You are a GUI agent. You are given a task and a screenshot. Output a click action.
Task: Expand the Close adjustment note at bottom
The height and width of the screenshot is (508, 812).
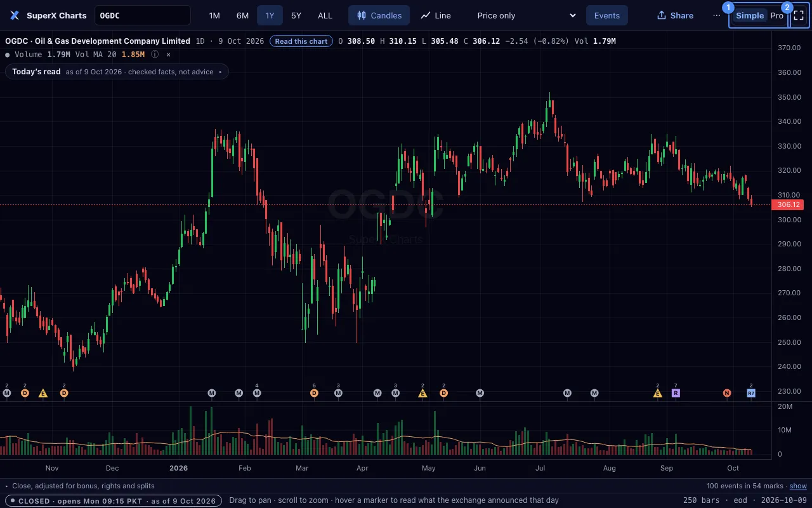pos(80,486)
